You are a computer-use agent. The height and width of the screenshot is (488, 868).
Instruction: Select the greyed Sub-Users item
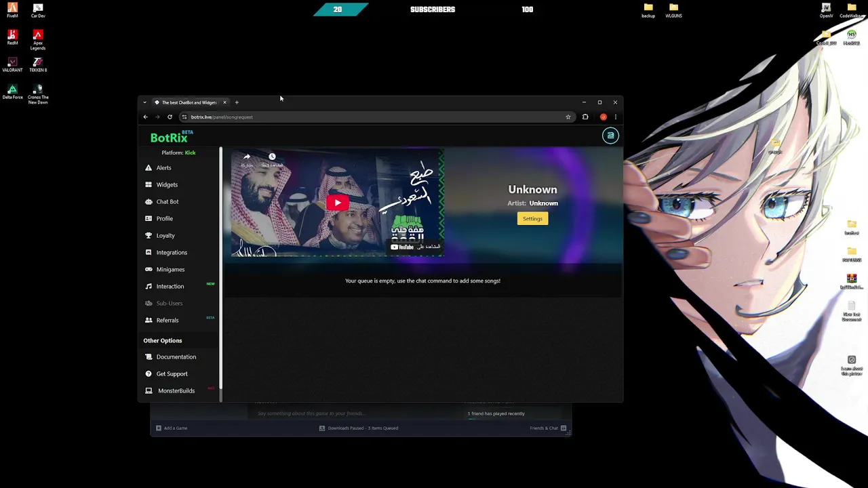pyautogui.click(x=170, y=303)
